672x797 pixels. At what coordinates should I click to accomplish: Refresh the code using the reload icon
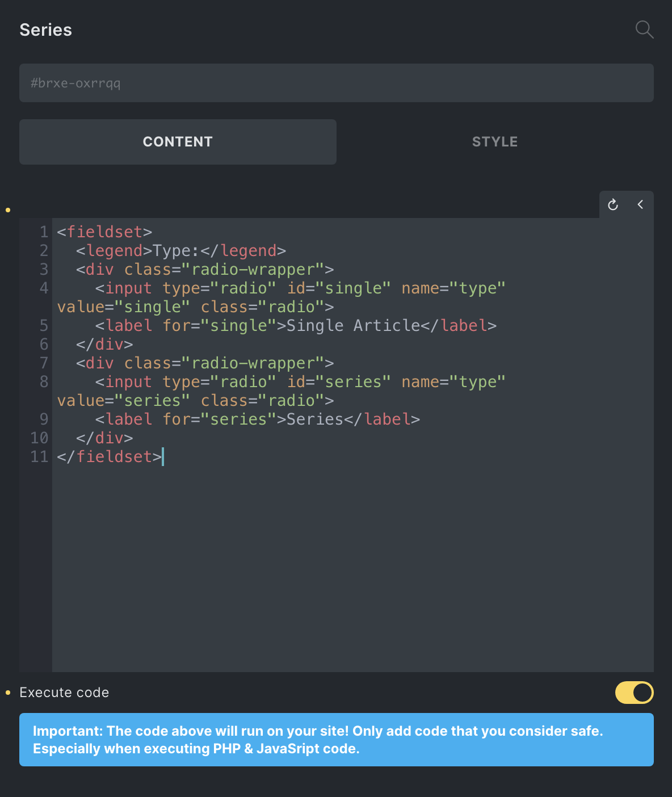613,204
